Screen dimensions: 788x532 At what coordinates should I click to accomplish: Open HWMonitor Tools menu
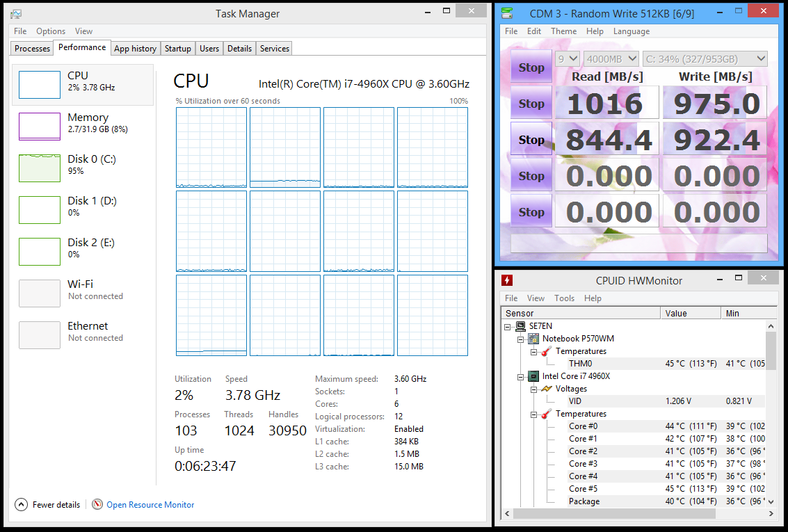[x=564, y=298]
